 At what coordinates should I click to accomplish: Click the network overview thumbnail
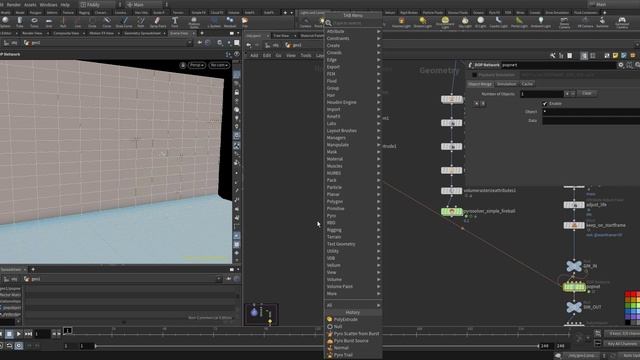[x=261, y=314]
